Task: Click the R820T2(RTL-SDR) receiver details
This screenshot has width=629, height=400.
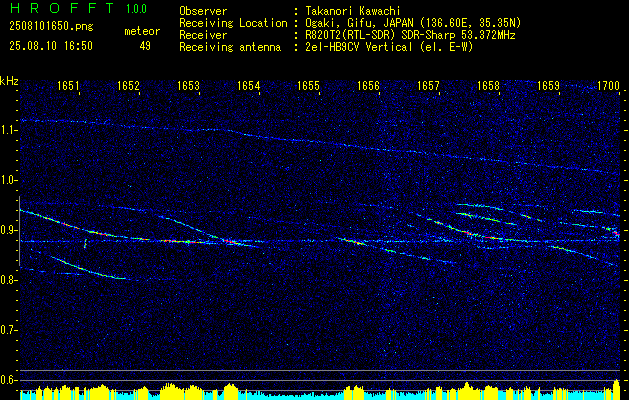Action: pos(410,35)
